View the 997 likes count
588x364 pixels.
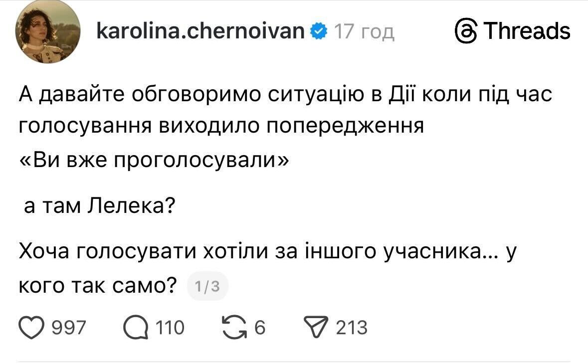click(x=69, y=328)
